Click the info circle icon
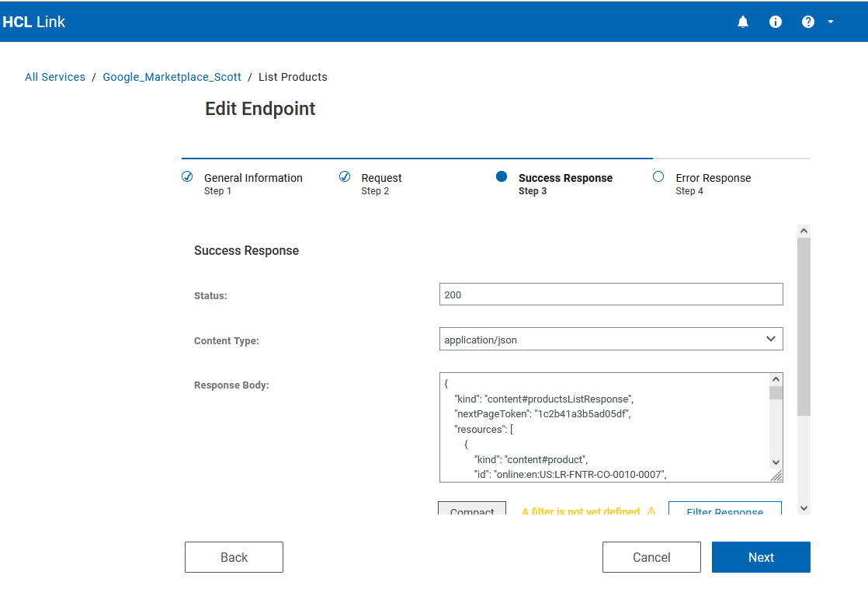This screenshot has height=589, width=868. pyautogui.click(x=776, y=22)
